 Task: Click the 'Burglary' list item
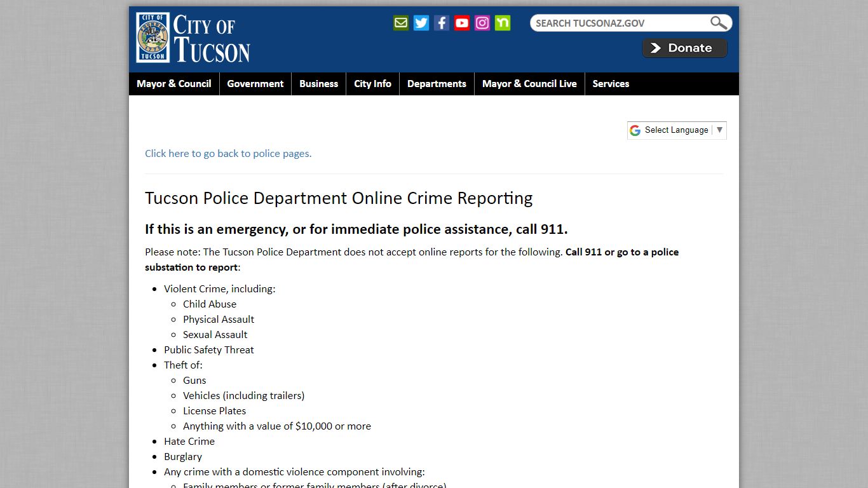coord(183,457)
